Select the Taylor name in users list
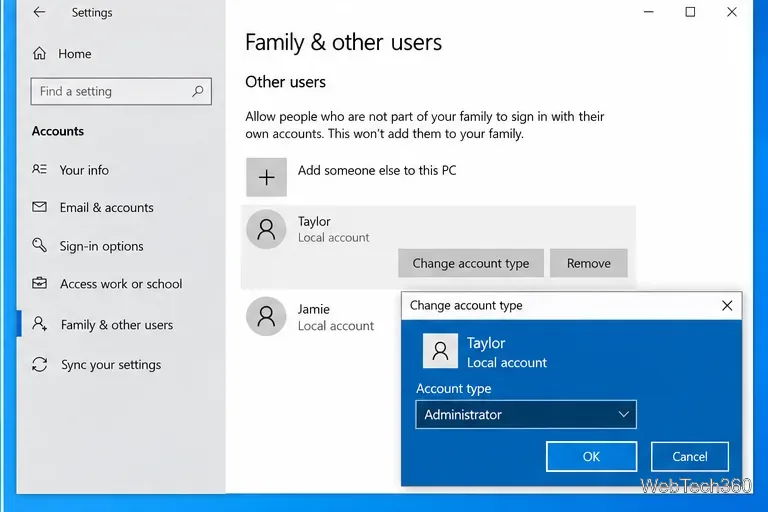This screenshot has height=512, width=768. click(314, 221)
